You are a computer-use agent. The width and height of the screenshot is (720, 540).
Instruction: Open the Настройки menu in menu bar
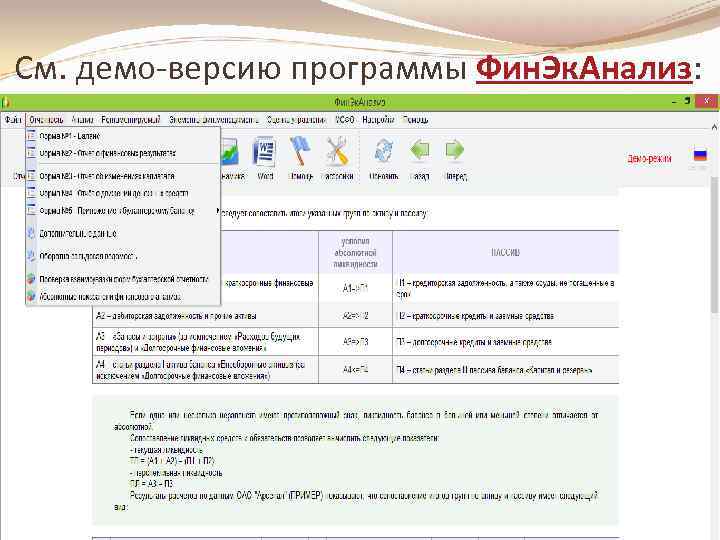[x=378, y=119]
